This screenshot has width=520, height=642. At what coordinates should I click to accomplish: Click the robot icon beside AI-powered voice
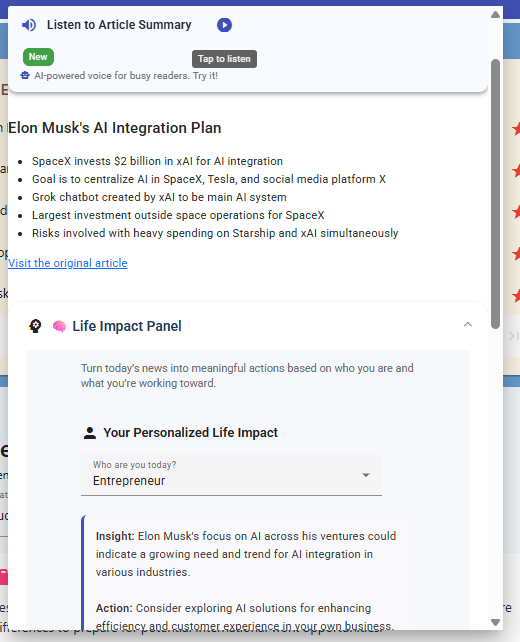(x=25, y=75)
